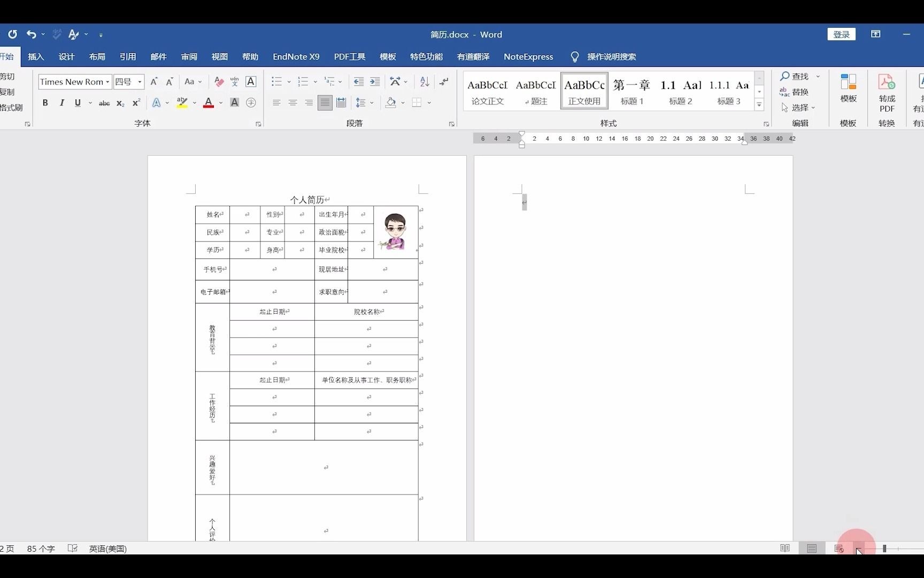924x578 pixels.
Task: Click the Sort icon
Action: tap(425, 82)
